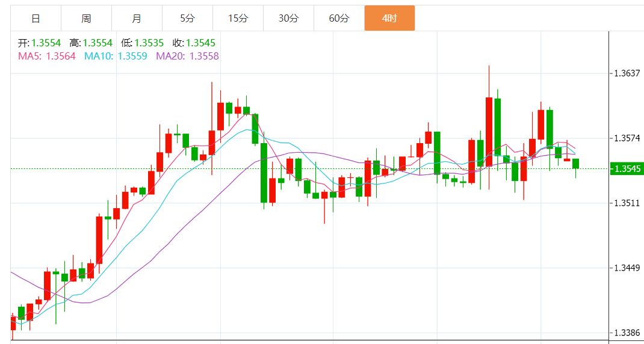Click the last green candle at right edge
The width and height of the screenshot is (644, 344).
pyautogui.click(x=576, y=164)
